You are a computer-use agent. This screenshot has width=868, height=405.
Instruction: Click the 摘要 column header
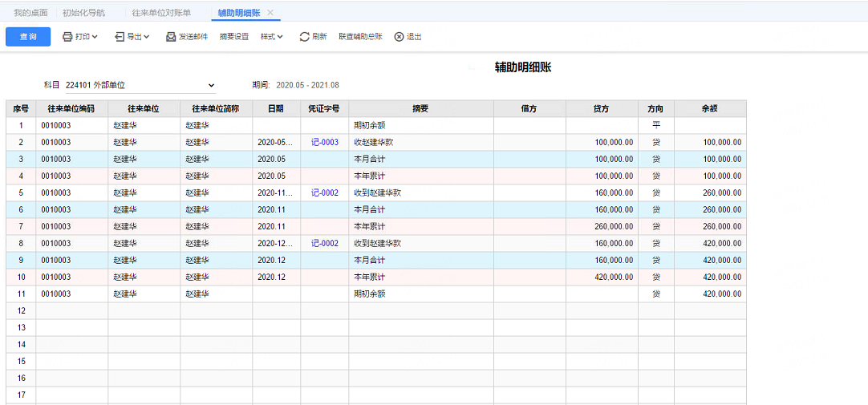pos(420,109)
